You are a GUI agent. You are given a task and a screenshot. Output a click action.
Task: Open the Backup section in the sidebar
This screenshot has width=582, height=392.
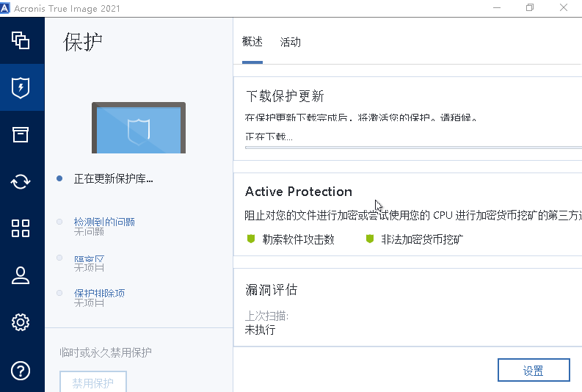[x=21, y=40]
